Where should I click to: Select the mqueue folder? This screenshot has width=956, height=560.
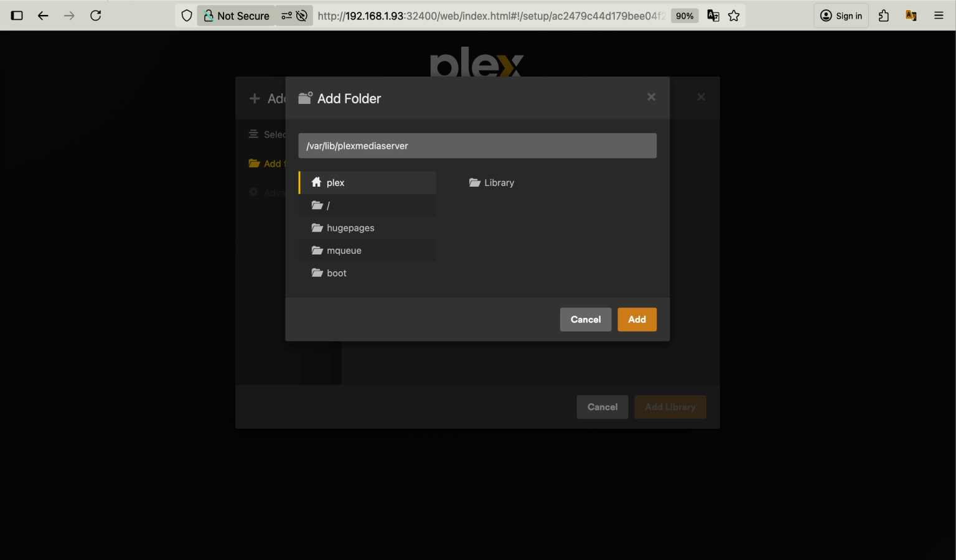[344, 250]
